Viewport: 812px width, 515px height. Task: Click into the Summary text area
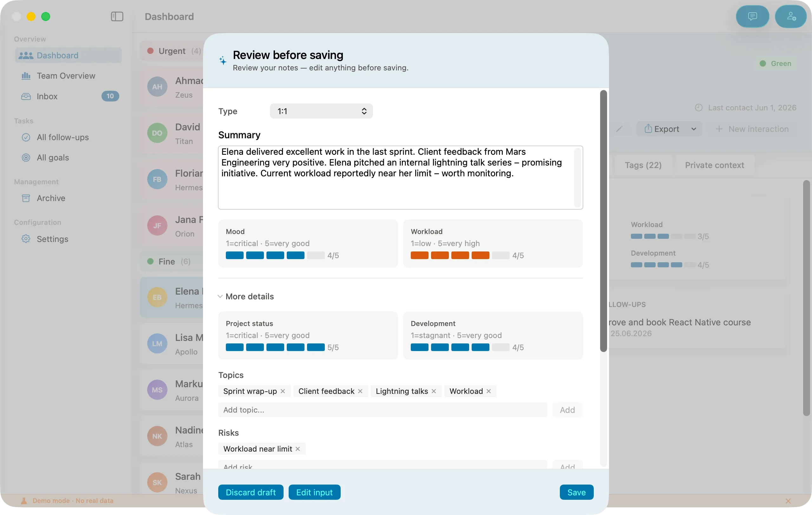tap(400, 178)
